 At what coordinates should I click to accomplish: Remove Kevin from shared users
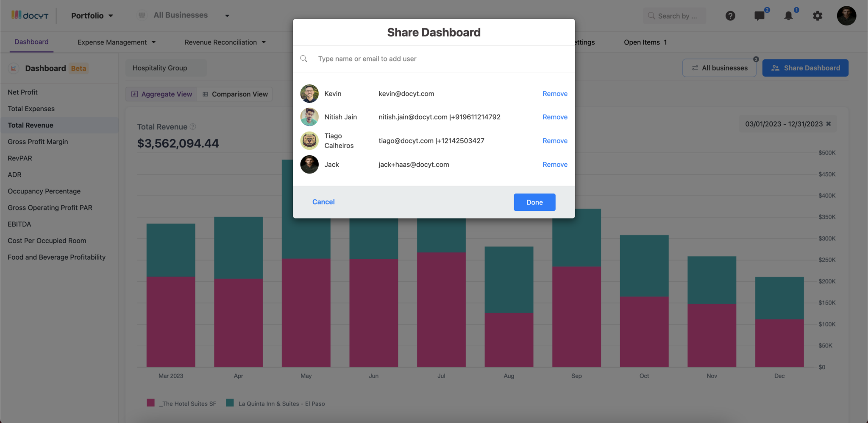pyautogui.click(x=555, y=93)
